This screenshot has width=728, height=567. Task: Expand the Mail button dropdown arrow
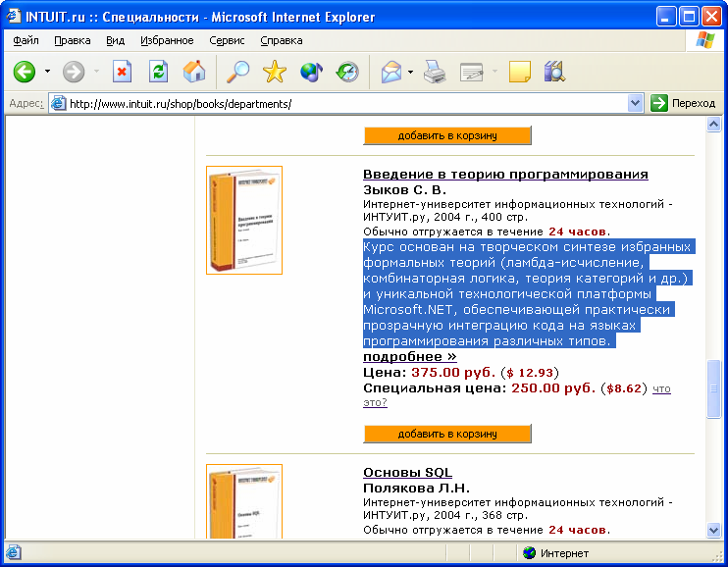click(410, 72)
